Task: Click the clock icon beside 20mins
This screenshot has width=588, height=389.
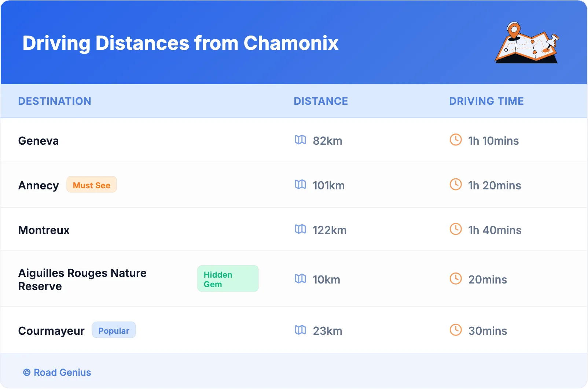Action: coord(456,278)
